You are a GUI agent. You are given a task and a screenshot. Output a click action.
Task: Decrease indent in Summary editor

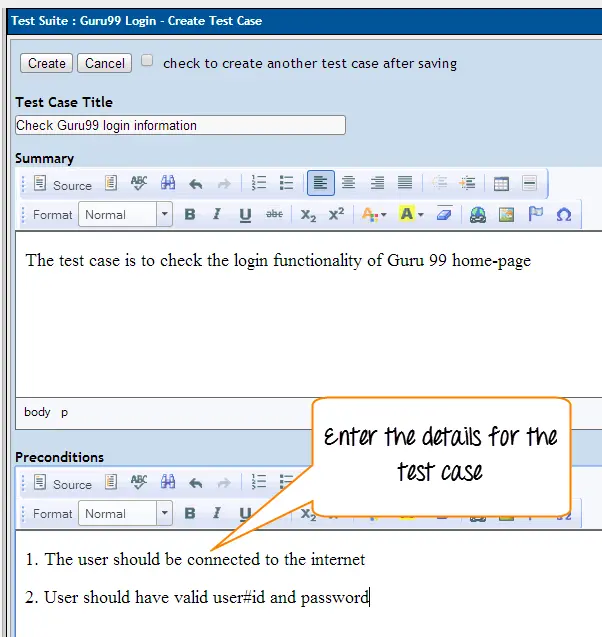[x=440, y=183]
